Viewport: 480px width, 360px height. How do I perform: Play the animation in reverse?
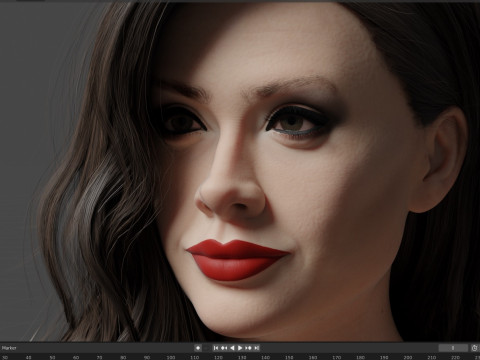[x=232, y=348]
